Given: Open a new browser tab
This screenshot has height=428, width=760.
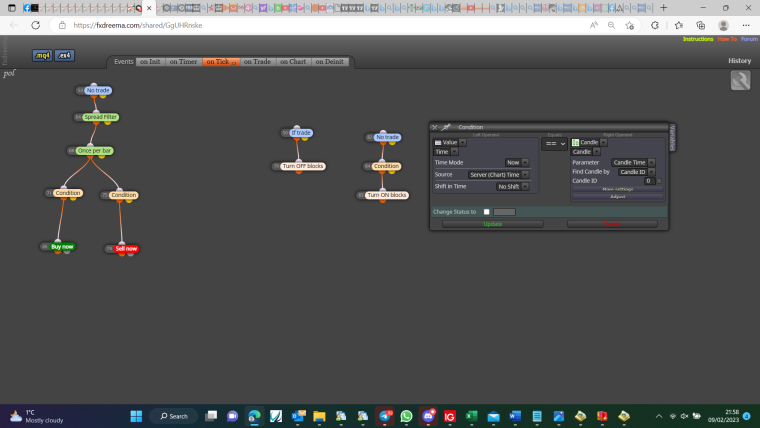Looking at the screenshot, I should pyautogui.click(x=664, y=8).
